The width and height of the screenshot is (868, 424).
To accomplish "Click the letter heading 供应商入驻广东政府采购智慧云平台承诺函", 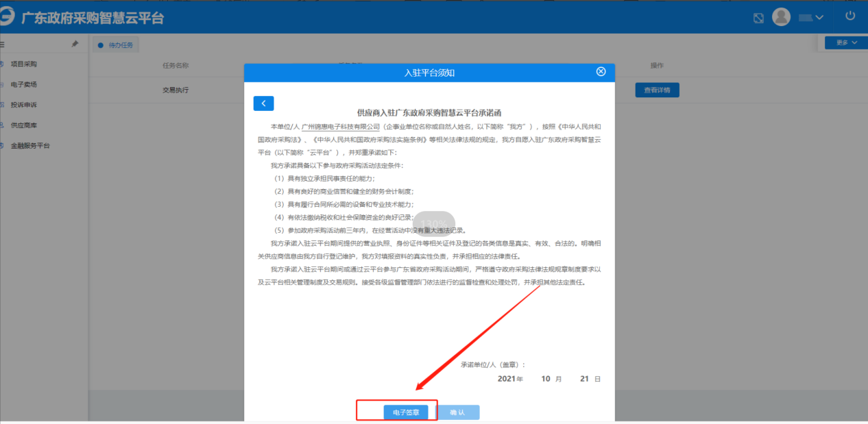I will (x=431, y=112).
